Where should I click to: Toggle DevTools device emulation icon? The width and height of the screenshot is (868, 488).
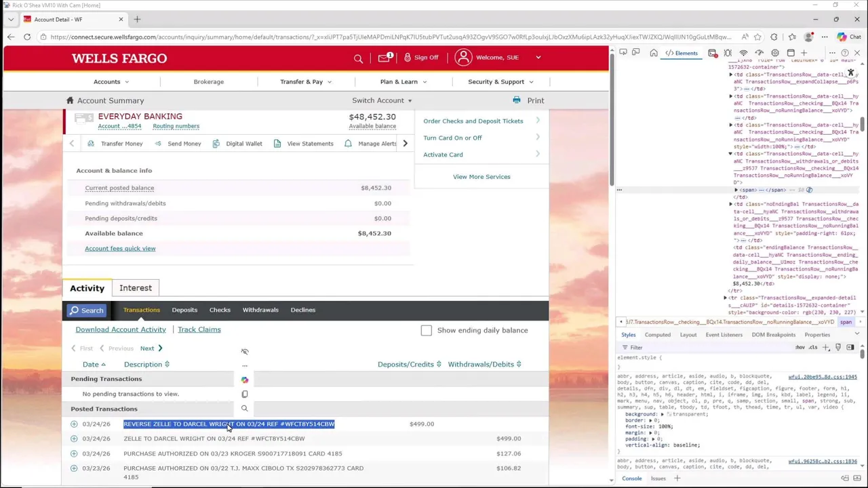636,53
